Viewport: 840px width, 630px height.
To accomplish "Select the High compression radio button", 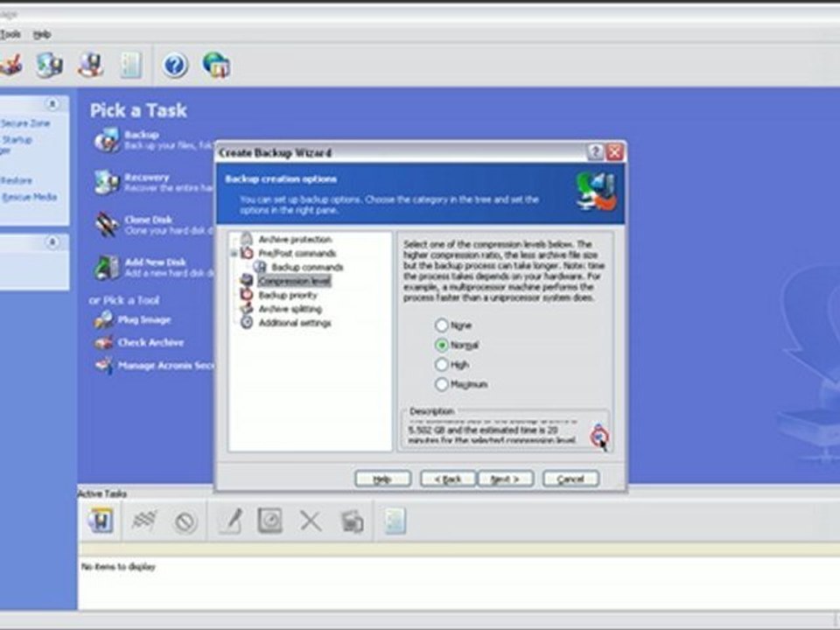I will point(441,365).
